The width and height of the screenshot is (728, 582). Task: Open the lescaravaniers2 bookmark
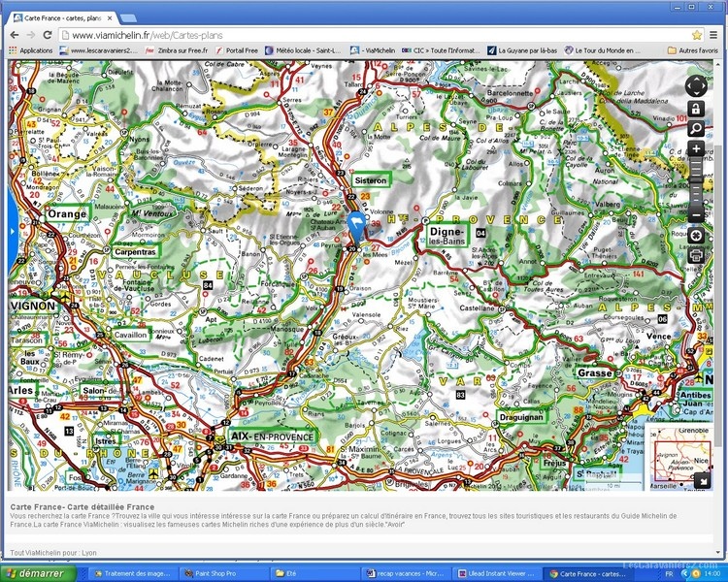pyautogui.click(x=99, y=50)
